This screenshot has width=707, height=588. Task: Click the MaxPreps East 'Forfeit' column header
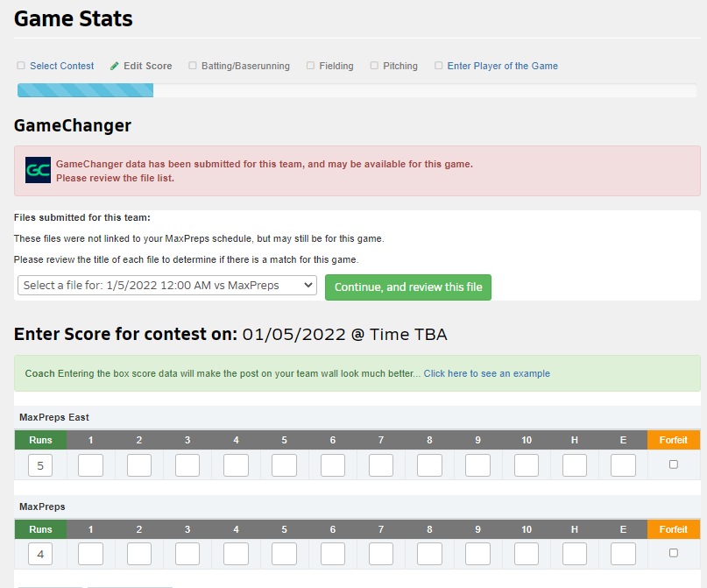(x=674, y=440)
